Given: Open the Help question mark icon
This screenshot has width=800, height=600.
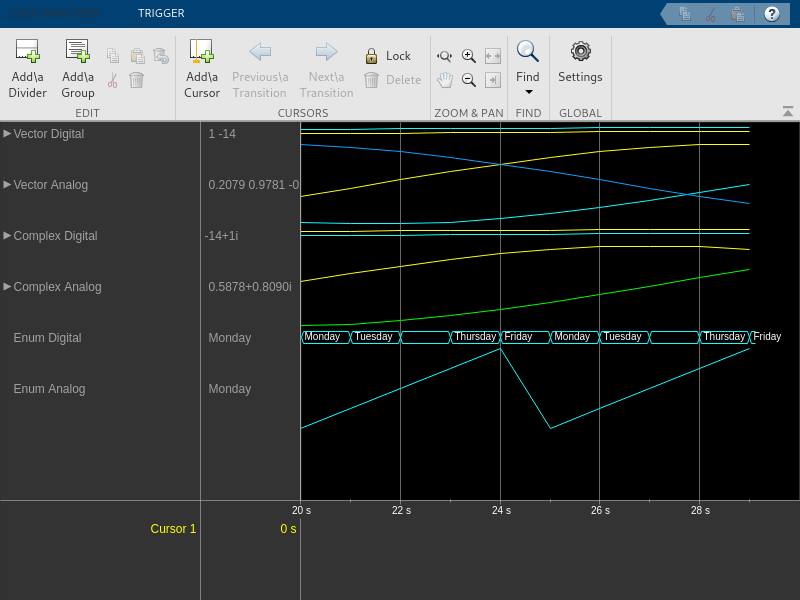Looking at the screenshot, I should [x=771, y=14].
